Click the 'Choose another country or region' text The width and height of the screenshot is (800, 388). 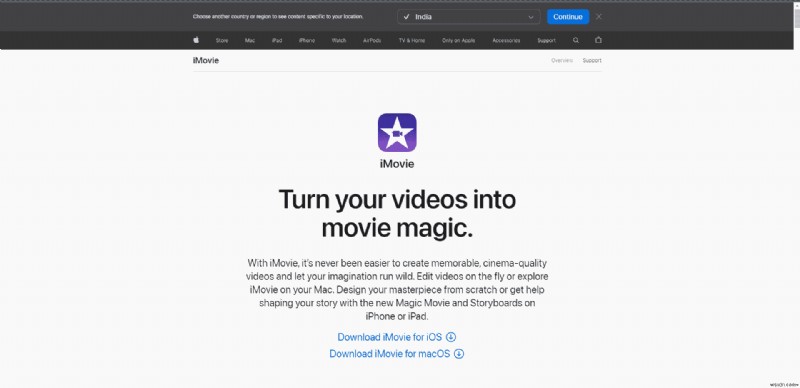click(278, 16)
